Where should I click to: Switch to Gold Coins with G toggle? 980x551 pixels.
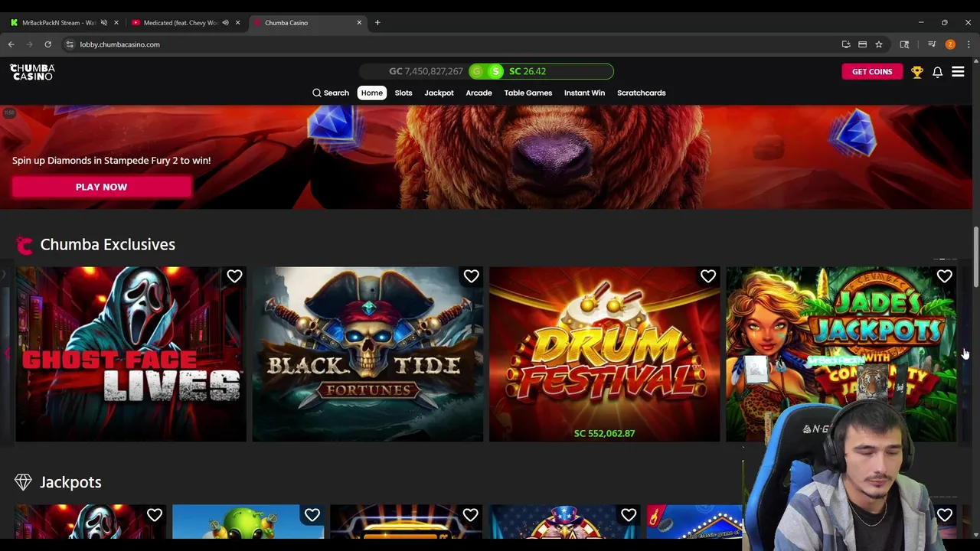tap(477, 71)
